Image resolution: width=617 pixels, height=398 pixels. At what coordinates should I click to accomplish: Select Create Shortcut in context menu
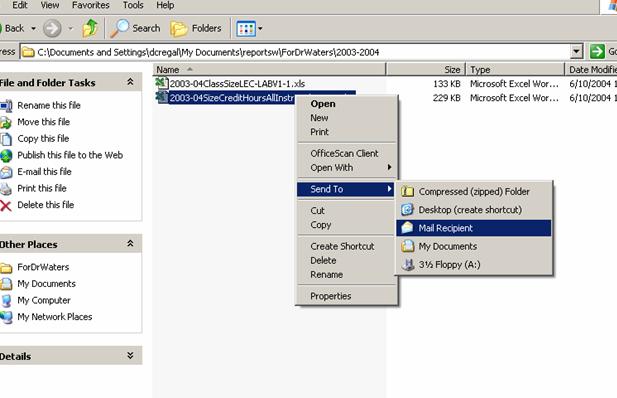pos(346,246)
